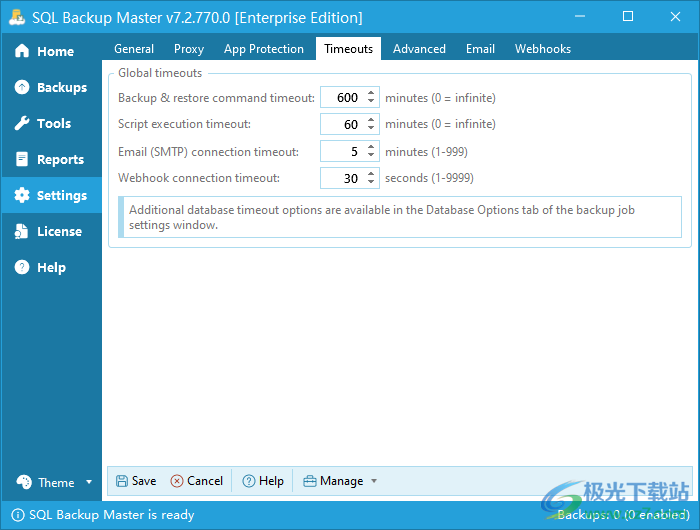Open the Theme dropdown arrow
This screenshot has width=700, height=530.
(89, 482)
